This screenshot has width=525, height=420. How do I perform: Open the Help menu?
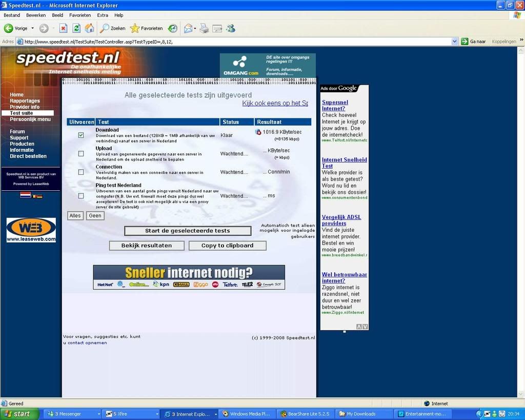118,15
